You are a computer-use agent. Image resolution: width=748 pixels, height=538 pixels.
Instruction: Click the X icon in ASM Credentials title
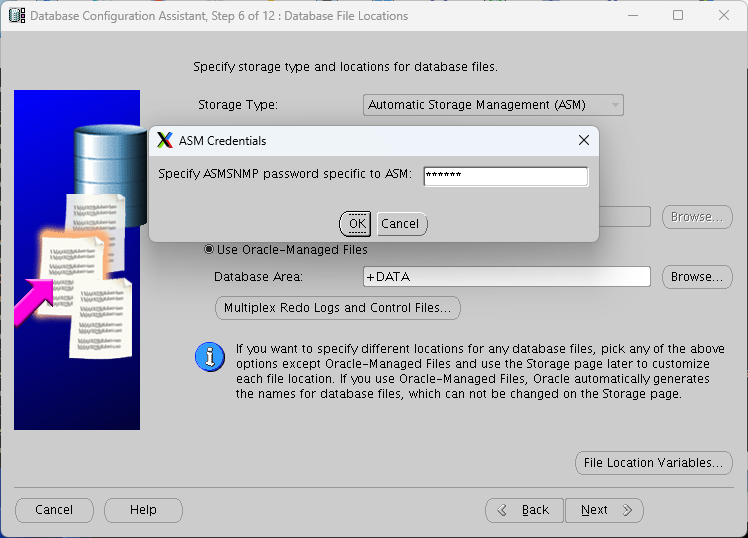(x=165, y=140)
